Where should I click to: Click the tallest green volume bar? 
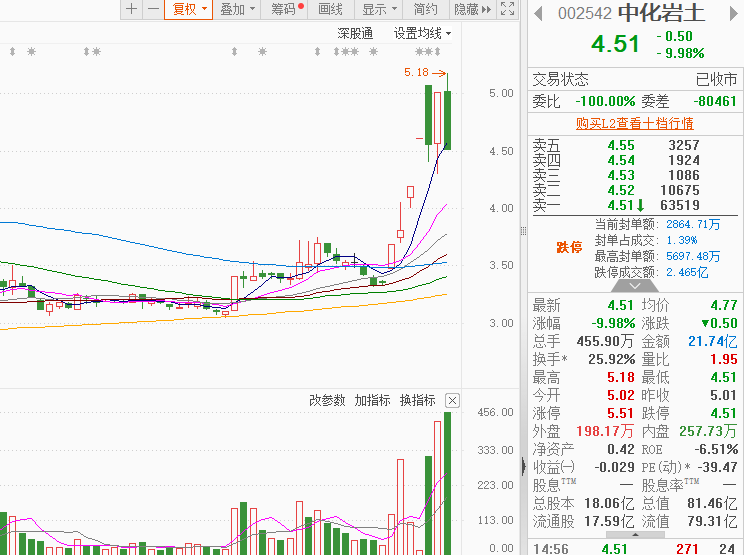tap(447, 483)
